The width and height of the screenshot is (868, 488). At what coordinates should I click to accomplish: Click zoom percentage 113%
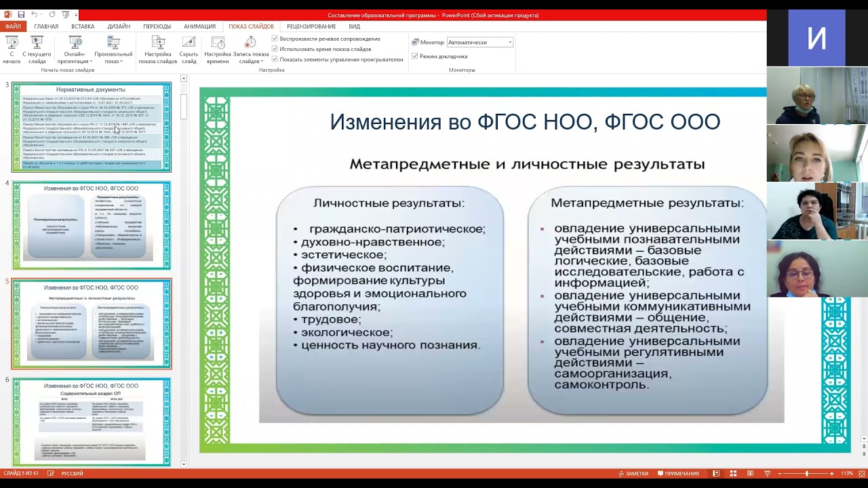tap(847, 473)
